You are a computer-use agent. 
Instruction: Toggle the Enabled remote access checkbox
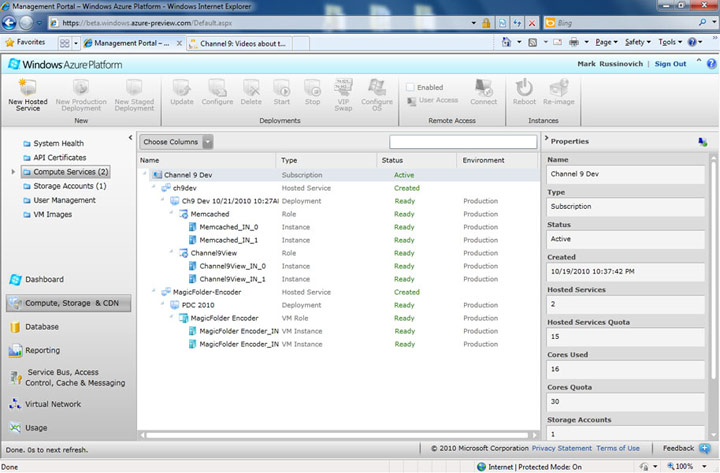coord(411,87)
